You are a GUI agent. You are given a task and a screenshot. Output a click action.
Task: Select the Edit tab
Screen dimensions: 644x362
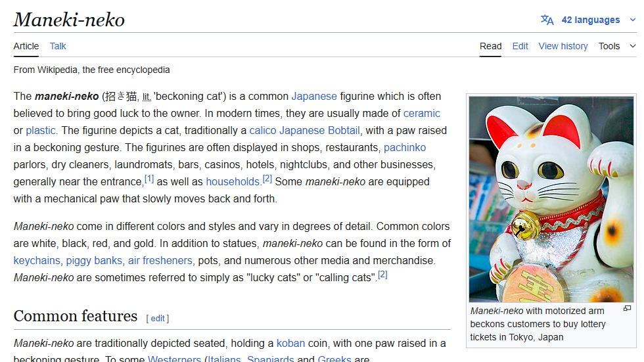click(520, 46)
